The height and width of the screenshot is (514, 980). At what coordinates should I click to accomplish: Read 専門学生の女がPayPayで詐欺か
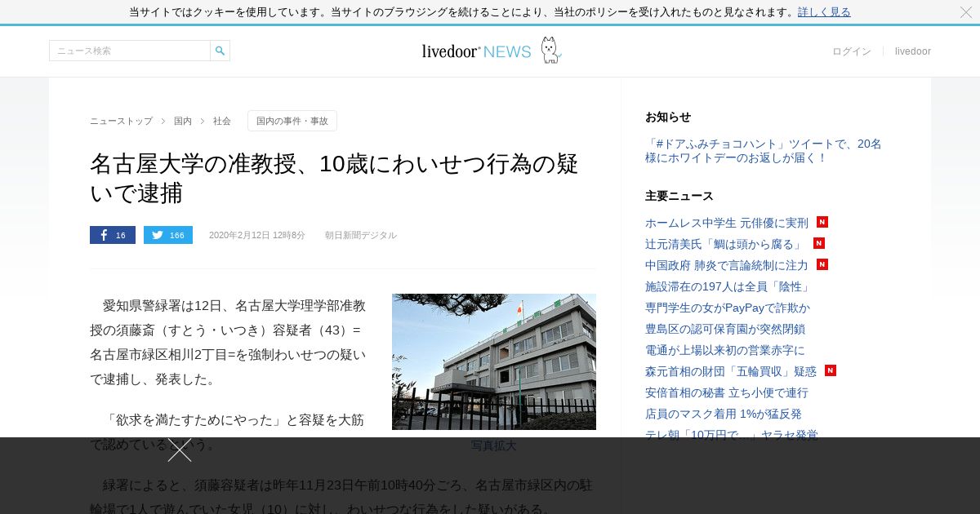[728, 308]
